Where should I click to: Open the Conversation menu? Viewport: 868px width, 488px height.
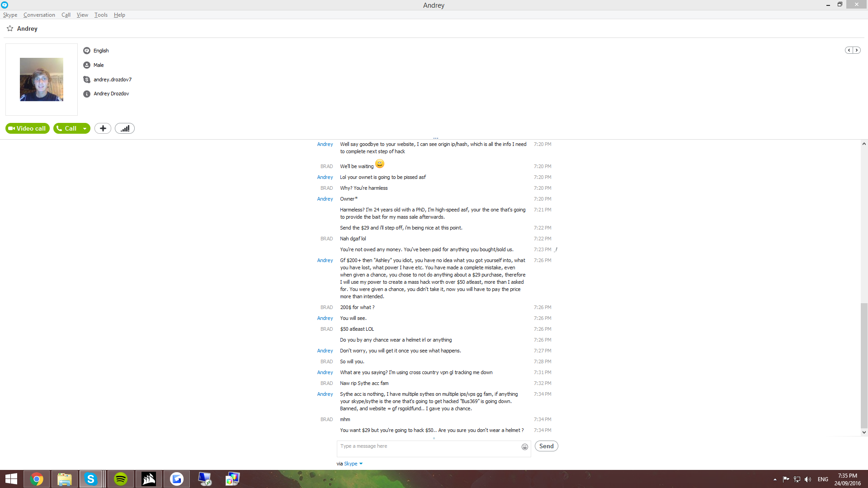(x=39, y=15)
